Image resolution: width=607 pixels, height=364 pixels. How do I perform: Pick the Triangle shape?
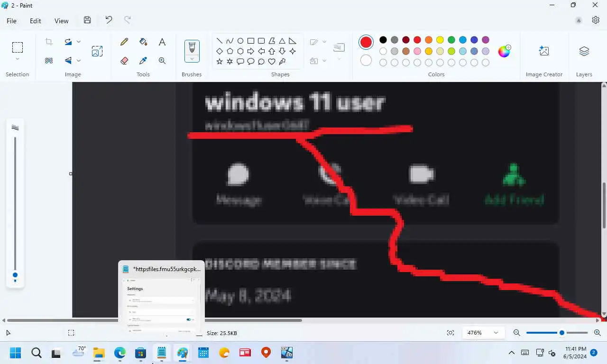point(282,41)
